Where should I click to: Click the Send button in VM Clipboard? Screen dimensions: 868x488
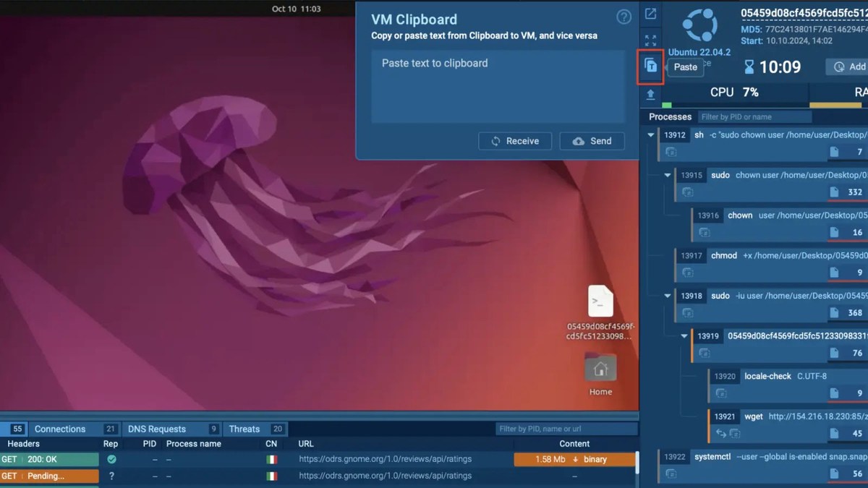(592, 141)
